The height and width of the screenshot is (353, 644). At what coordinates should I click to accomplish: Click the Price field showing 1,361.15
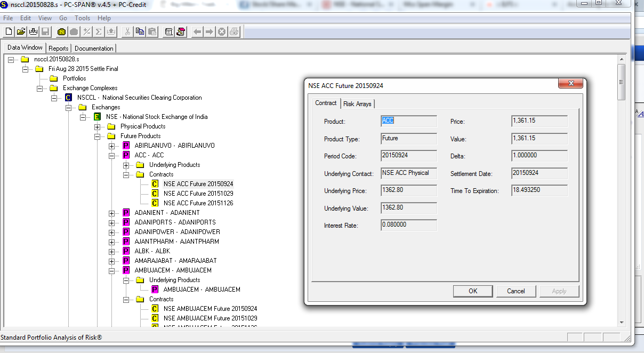[540, 121]
